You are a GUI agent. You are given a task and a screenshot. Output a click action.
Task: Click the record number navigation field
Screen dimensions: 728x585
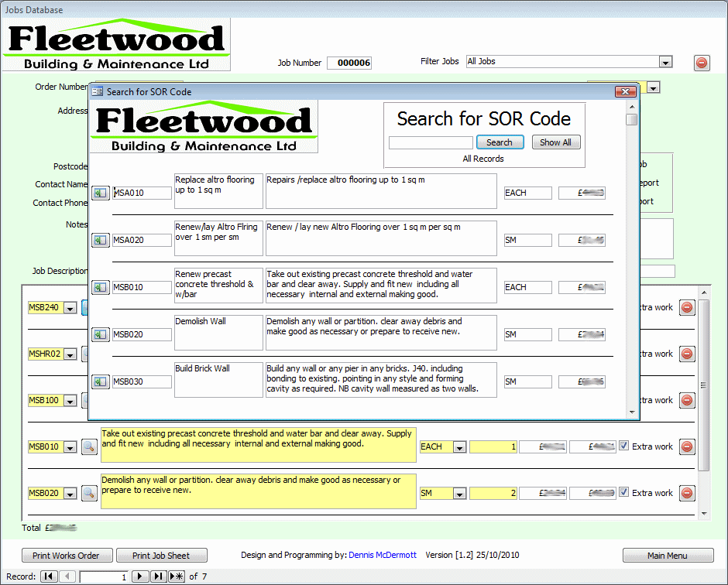coord(104,576)
